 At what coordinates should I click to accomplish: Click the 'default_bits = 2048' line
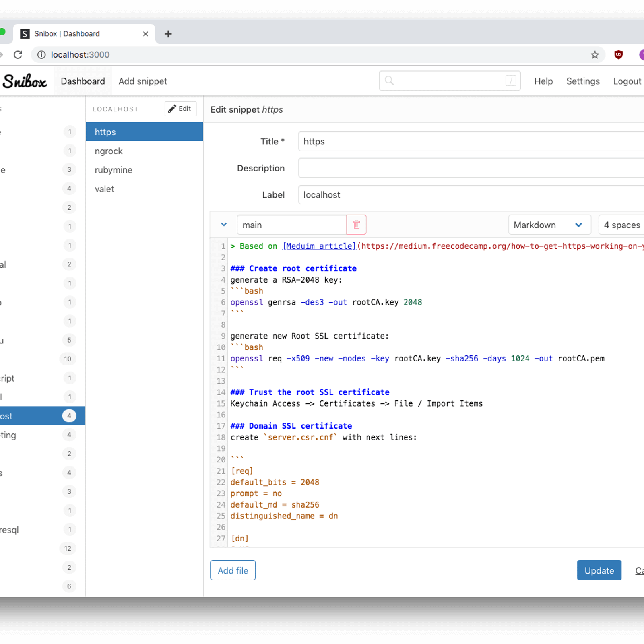[x=275, y=482]
